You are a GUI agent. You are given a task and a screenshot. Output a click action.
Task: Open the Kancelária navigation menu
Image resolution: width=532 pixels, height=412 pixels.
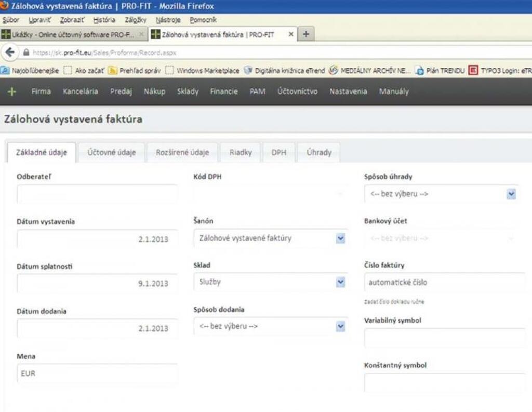click(81, 91)
